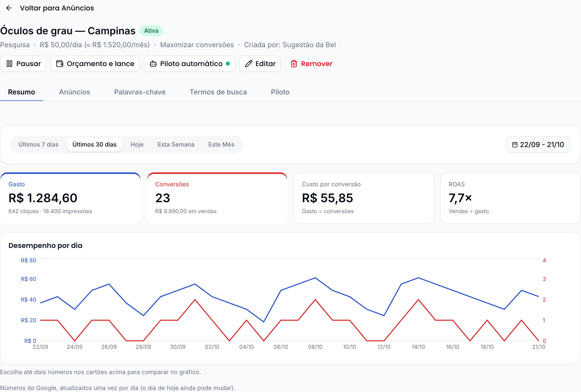Choose the Últimos 7 dias period
The image size is (581, 392).
click(38, 145)
